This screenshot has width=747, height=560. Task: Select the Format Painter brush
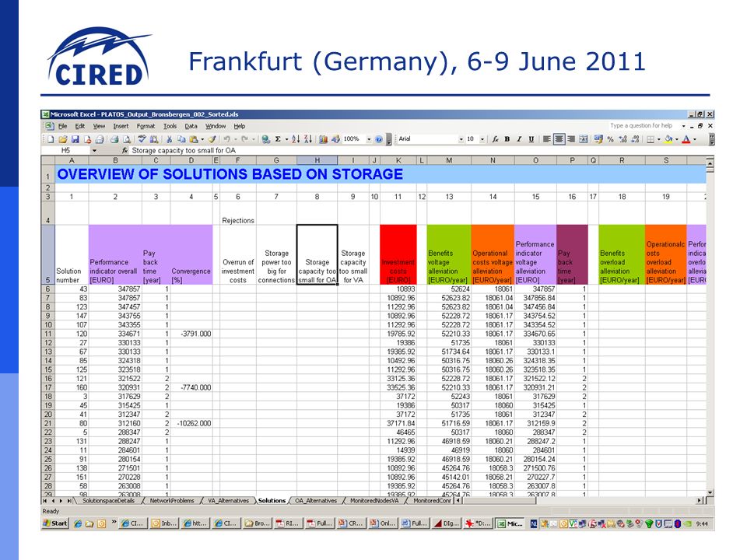coord(212,139)
